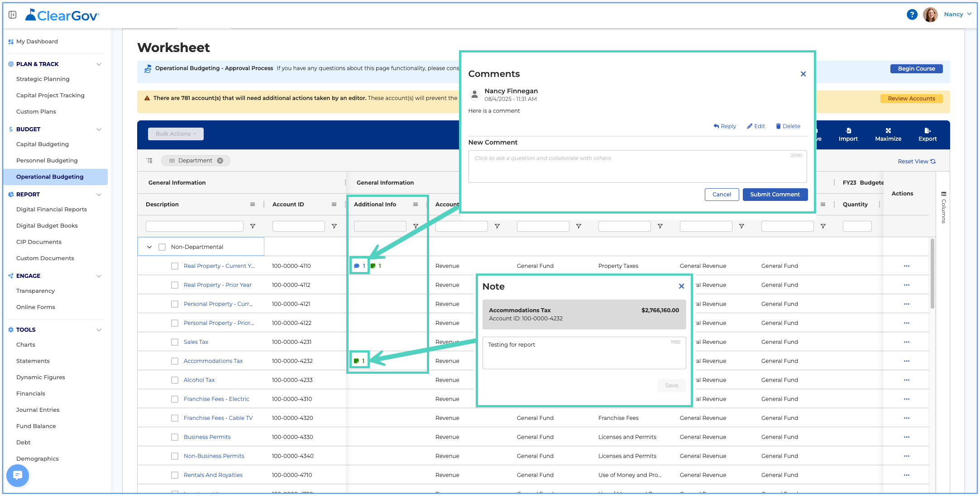
Task: Open actions ellipsis for Alcohol Tax row
Action: click(906, 380)
